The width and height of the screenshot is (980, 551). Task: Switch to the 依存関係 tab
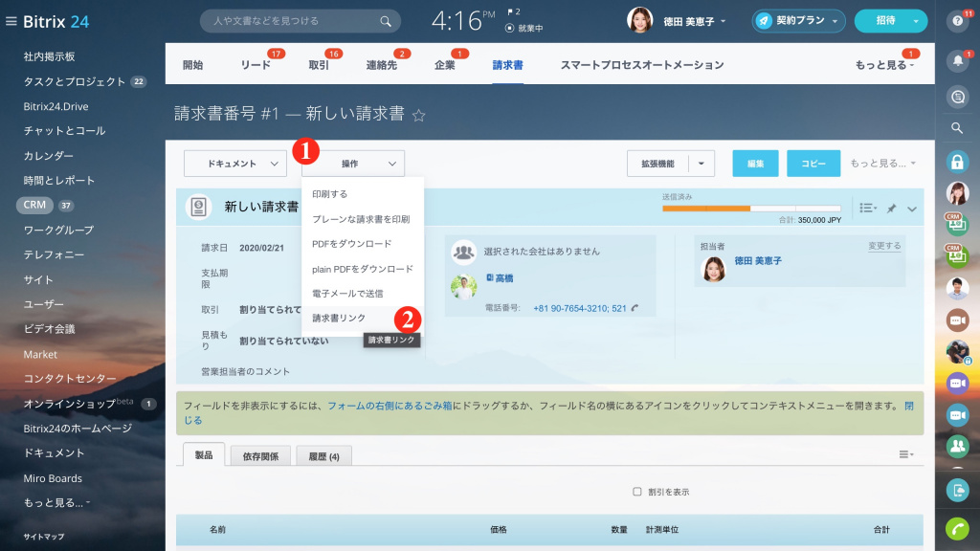pos(260,456)
